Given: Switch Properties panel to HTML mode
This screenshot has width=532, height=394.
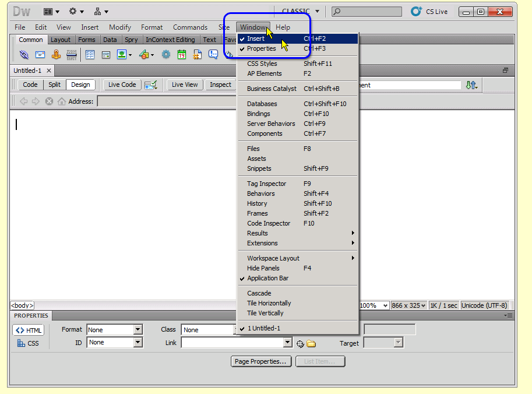Looking at the screenshot, I should point(29,330).
